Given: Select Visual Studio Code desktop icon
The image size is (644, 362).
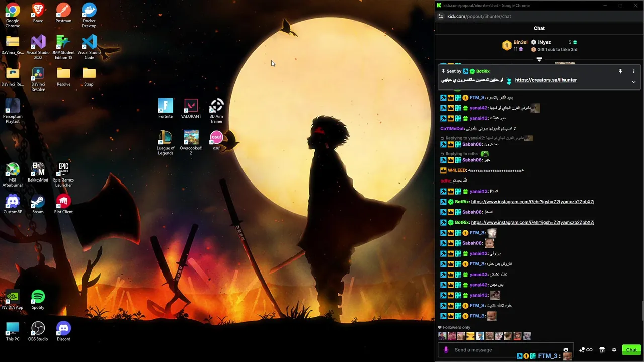Looking at the screenshot, I should click(x=89, y=47).
